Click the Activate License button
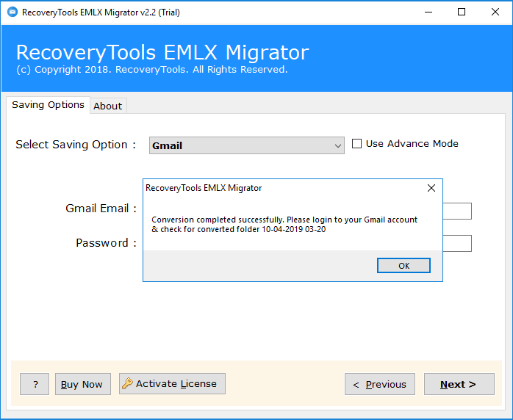This screenshot has height=420, width=513. coord(172,384)
